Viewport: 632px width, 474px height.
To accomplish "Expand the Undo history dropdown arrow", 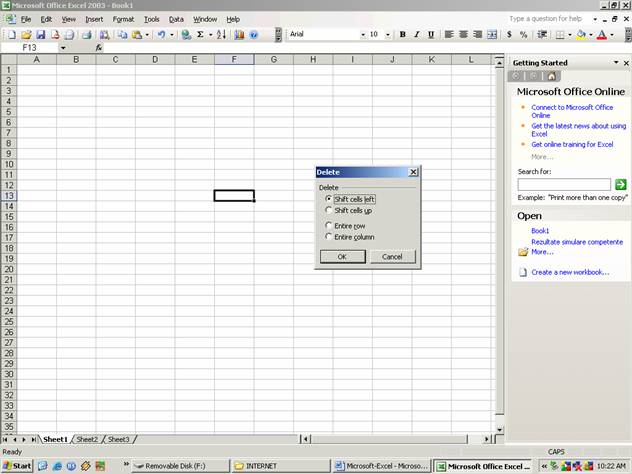I will (172, 35).
